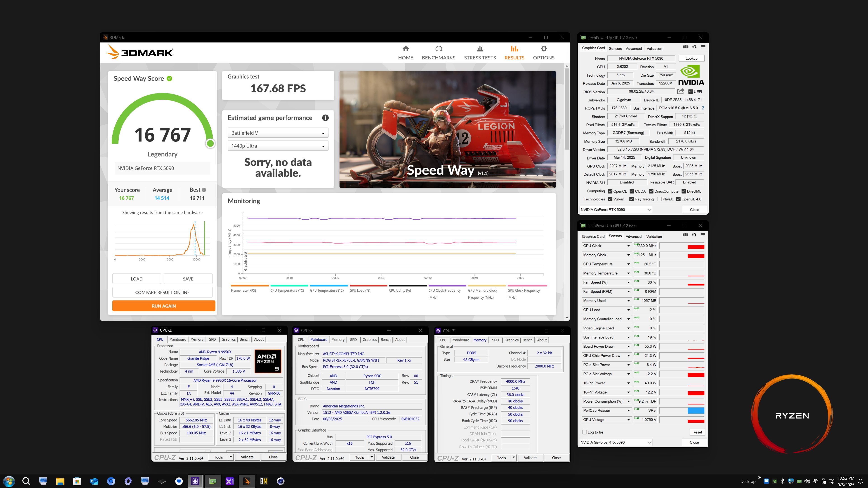The height and width of the screenshot is (488, 868).
Task: Click the Lookup button in GPU-Z
Action: [691, 58]
